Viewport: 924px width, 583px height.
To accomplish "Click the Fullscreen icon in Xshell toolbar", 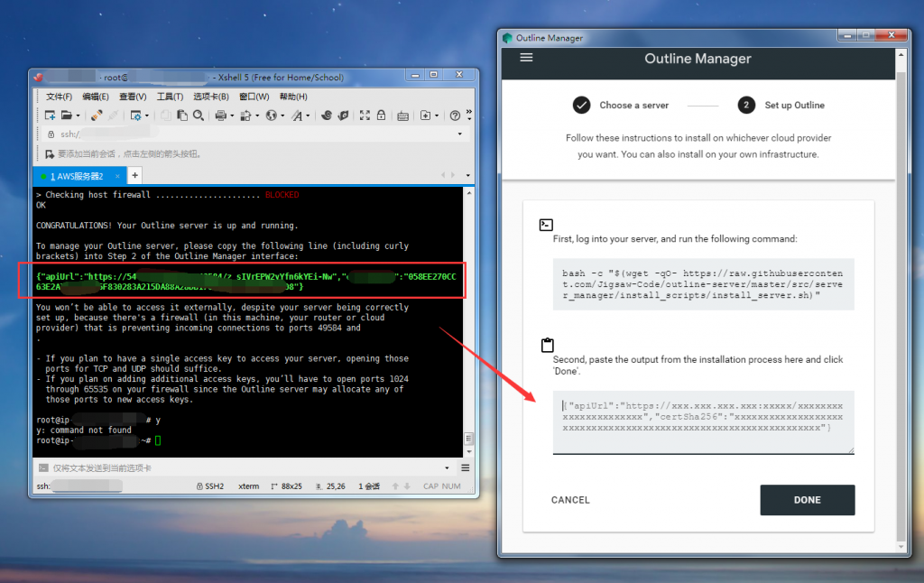I will pyautogui.click(x=365, y=116).
